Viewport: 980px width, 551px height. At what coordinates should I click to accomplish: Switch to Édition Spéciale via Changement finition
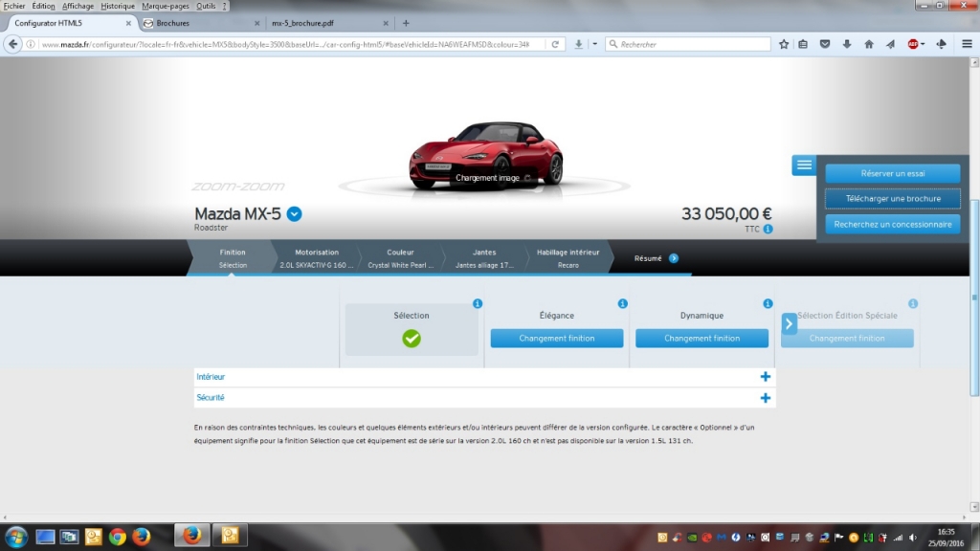pyautogui.click(x=847, y=339)
